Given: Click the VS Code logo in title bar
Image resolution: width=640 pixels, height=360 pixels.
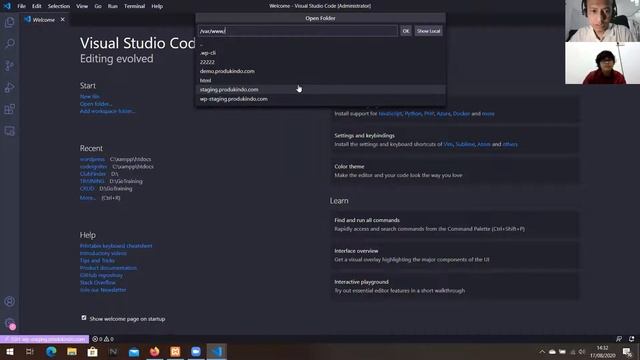Looking at the screenshot, I should 7,6.
